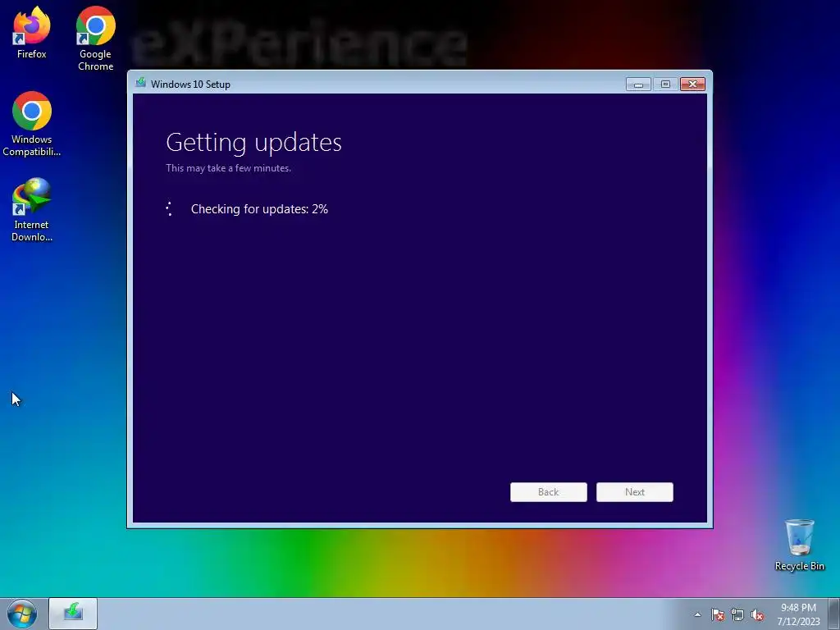Open the Google Chrome desktop shortcut
840x630 pixels.
click(x=95, y=38)
